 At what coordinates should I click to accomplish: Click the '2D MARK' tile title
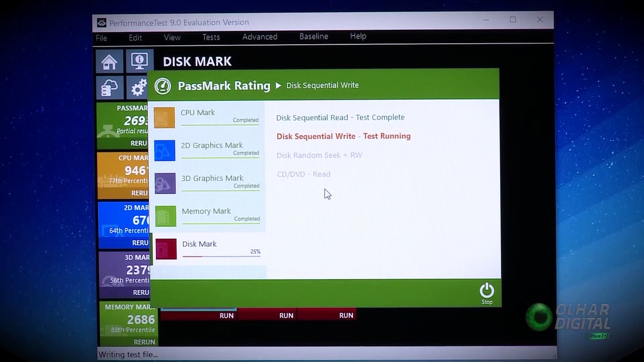[x=136, y=208]
